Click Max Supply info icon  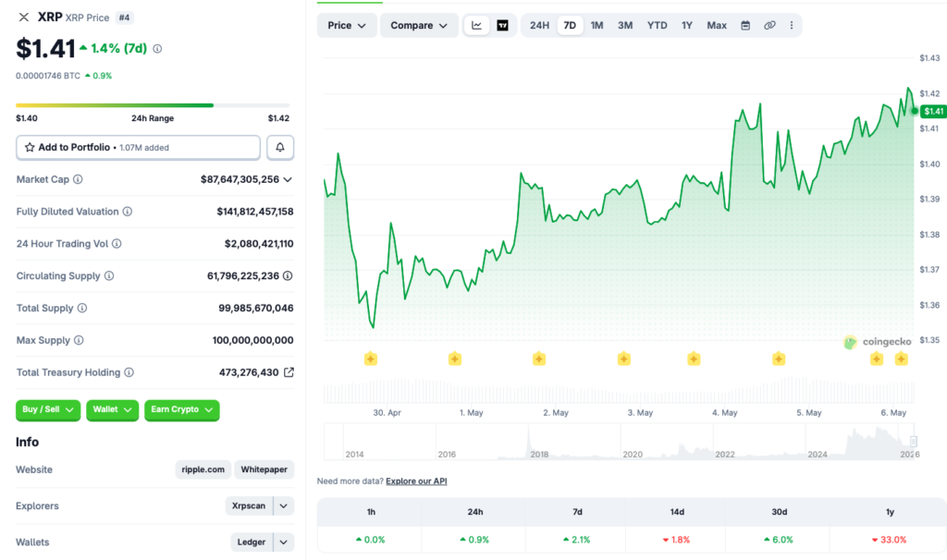79,340
